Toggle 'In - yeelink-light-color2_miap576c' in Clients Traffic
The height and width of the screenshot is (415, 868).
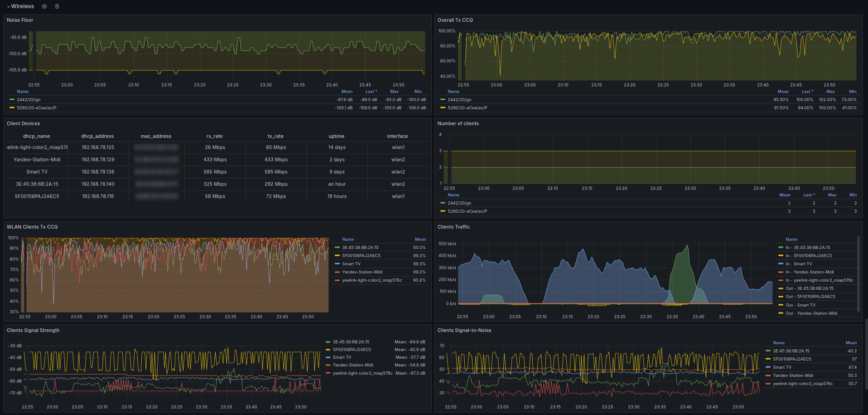tap(820, 280)
